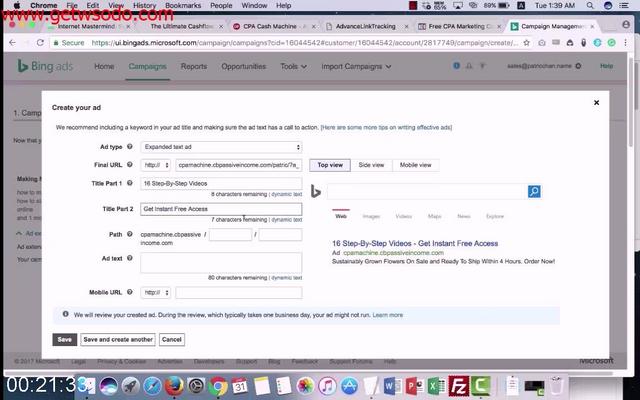Click the Final URL help icon
The width and height of the screenshot is (640, 400).
tap(130, 164)
